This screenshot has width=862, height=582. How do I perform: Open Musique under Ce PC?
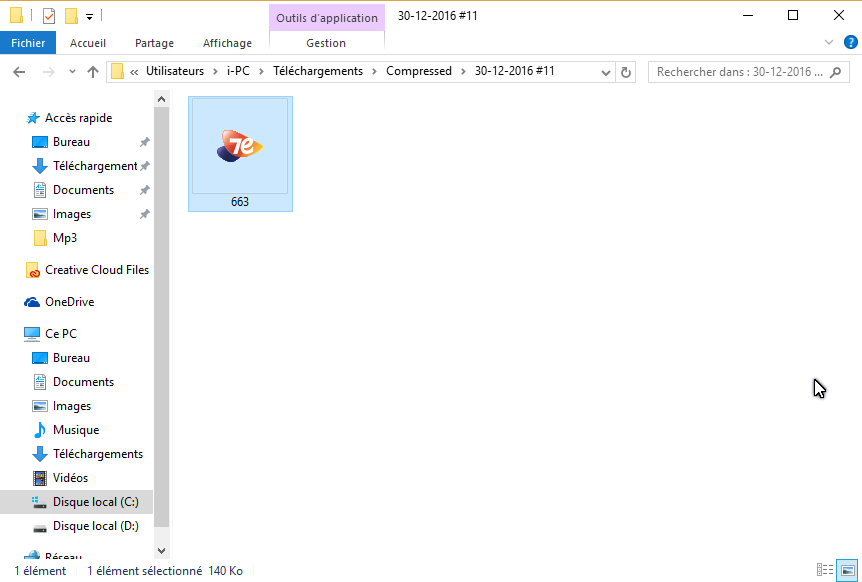tap(76, 430)
